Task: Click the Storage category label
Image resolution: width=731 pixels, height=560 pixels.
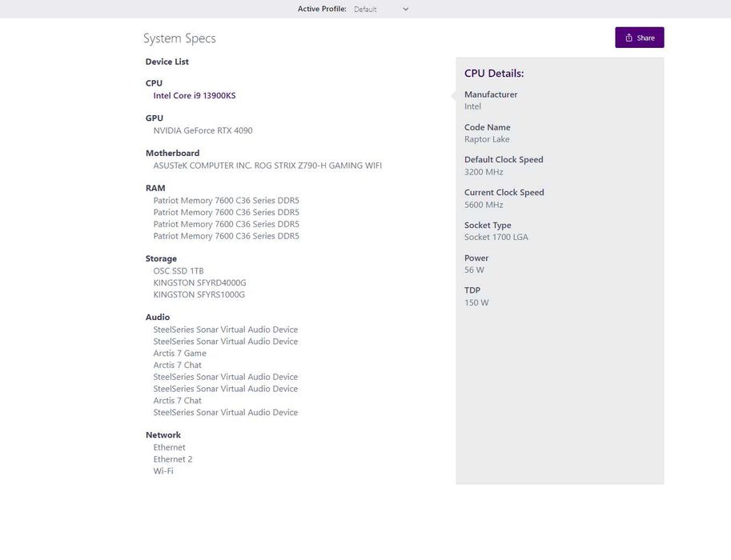Action: point(161,258)
